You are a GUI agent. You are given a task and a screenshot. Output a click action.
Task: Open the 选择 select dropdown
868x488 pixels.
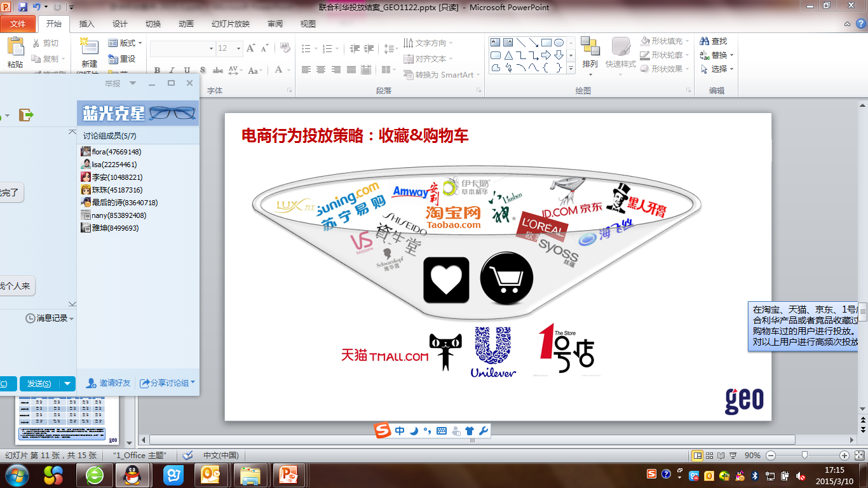(x=731, y=69)
